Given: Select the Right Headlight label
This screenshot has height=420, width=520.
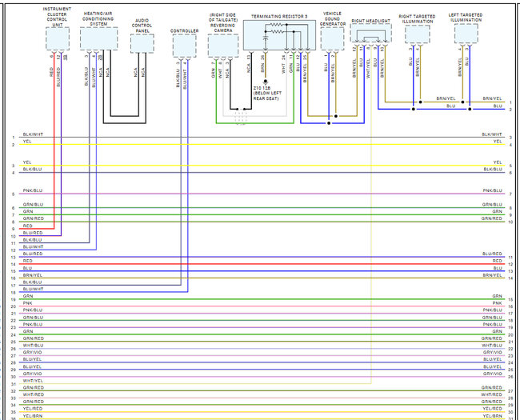Looking at the screenshot, I should (x=370, y=21).
